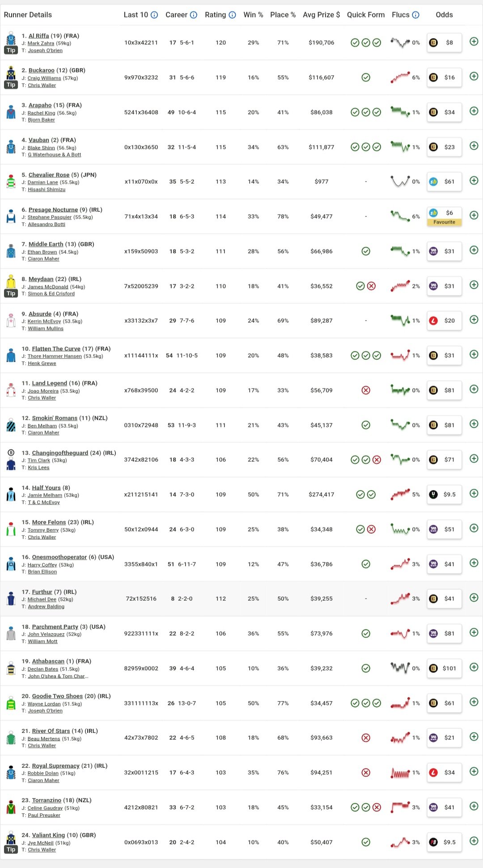Open the Rating info tooltip icon
This screenshot has width=483, height=868.
tap(233, 15)
